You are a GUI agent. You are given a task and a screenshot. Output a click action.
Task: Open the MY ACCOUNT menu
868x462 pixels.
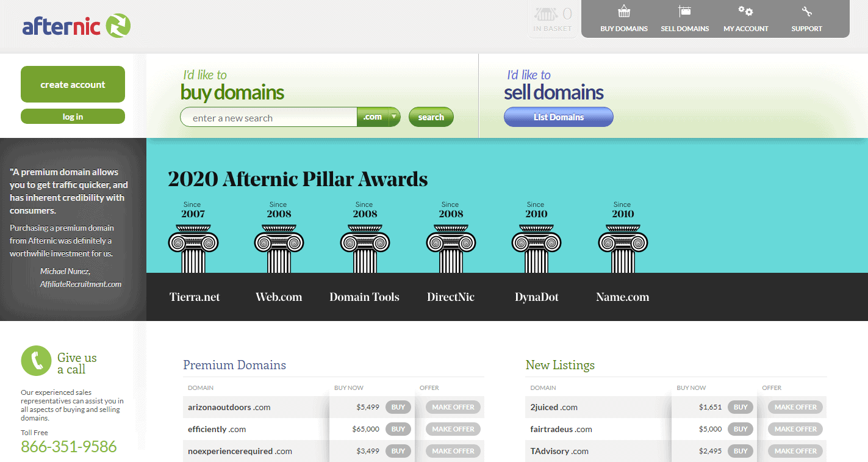click(746, 29)
